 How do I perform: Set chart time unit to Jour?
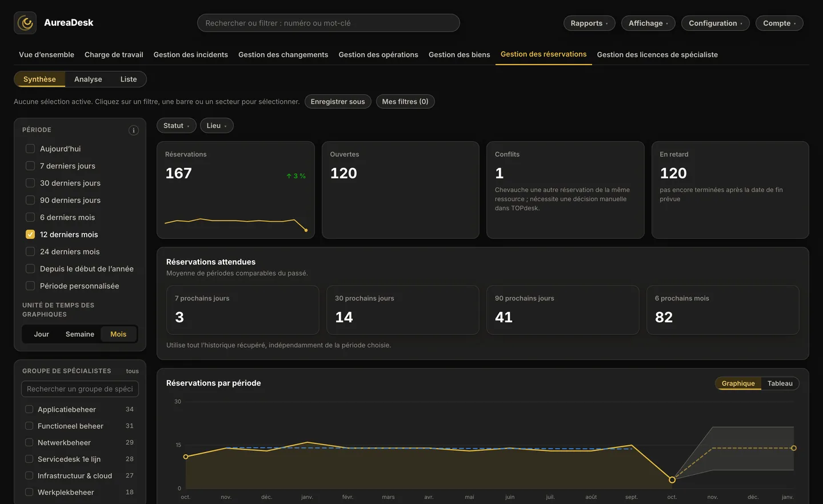coord(42,334)
